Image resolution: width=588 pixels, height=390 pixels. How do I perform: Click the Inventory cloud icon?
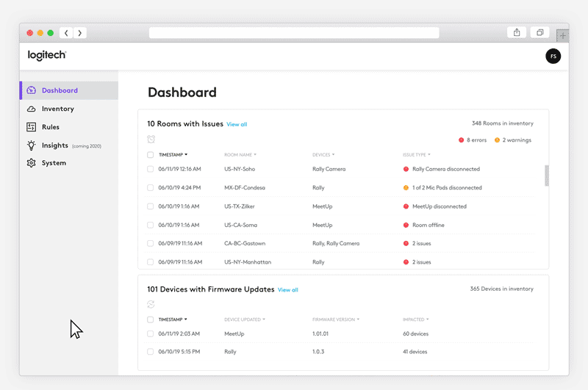click(31, 109)
